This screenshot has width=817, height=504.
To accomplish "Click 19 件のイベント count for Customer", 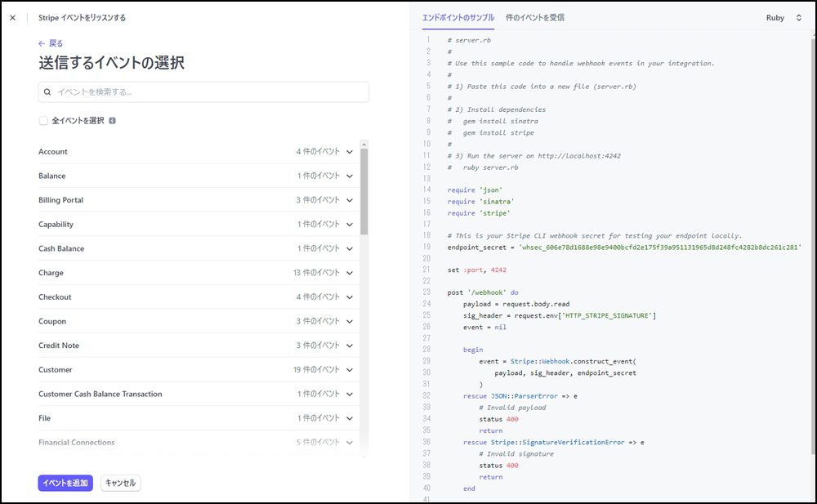I will [x=316, y=369].
